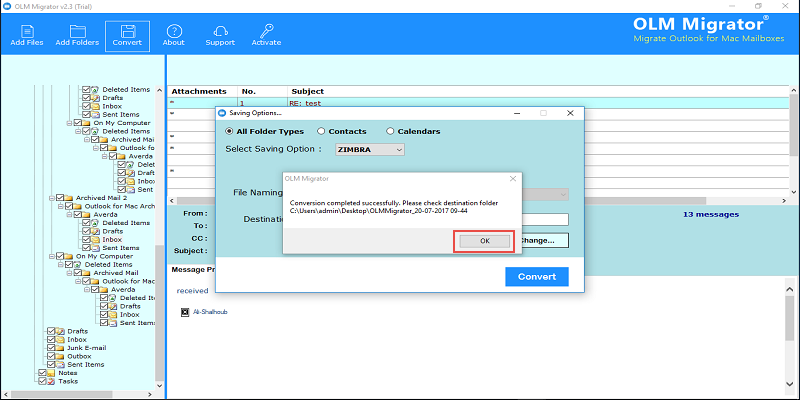Click the No. column header
Screen dimensions: 800x400
[x=262, y=91]
